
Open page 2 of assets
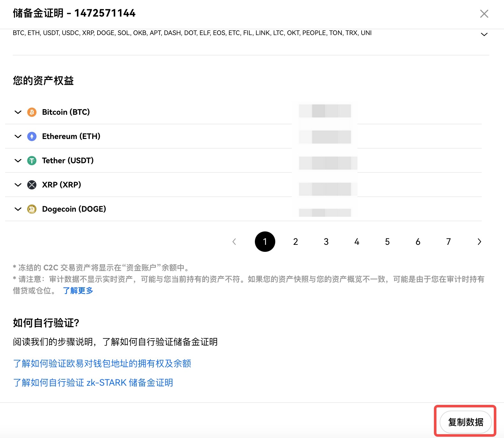click(x=296, y=242)
